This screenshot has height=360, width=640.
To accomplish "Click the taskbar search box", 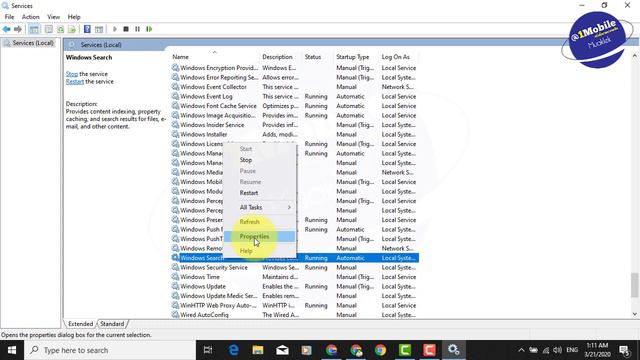I will [x=110, y=350].
